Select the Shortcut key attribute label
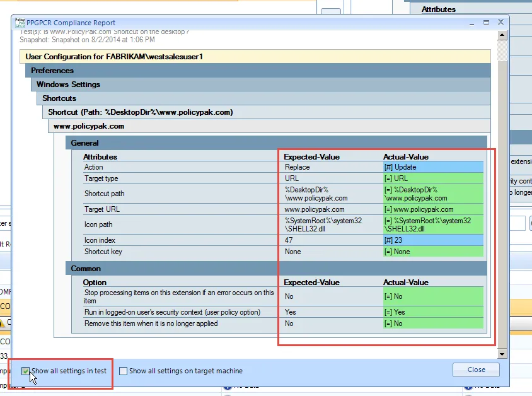 (x=103, y=252)
